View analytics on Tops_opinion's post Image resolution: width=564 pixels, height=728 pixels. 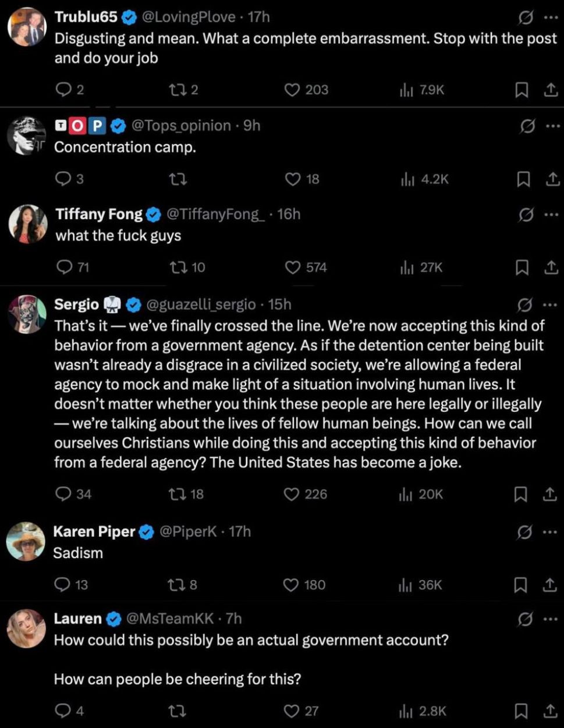click(x=407, y=179)
